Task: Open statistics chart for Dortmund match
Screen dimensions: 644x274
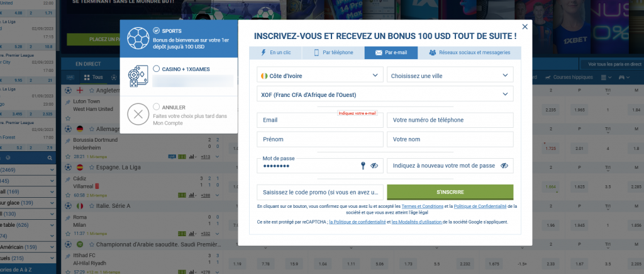Action: coord(192,156)
